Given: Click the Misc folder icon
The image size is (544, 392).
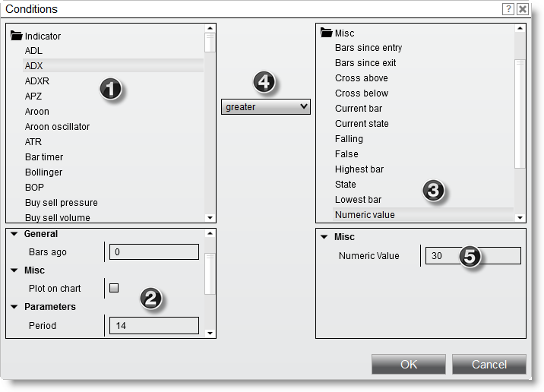Looking at the screenshot, I should click(327, 33).
